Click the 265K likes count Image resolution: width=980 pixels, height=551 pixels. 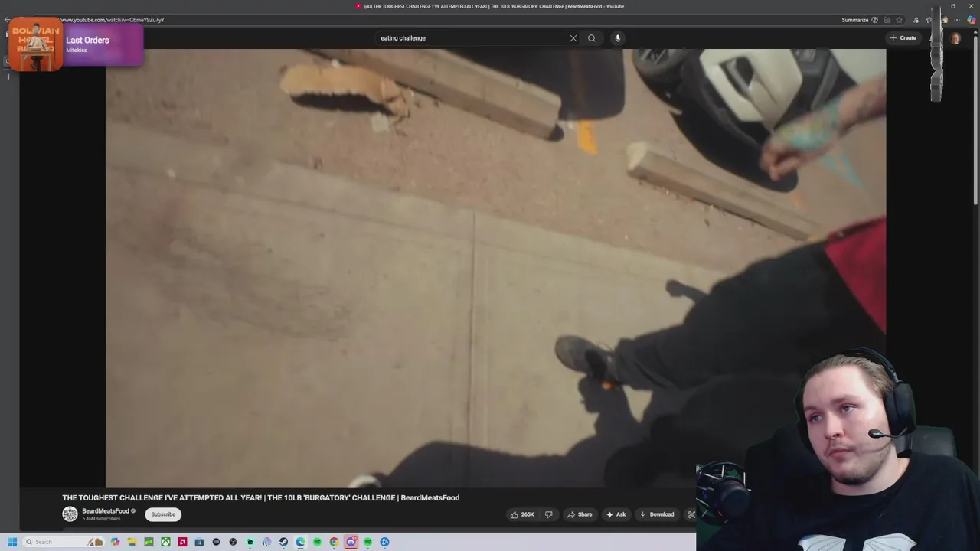(528, 514)
